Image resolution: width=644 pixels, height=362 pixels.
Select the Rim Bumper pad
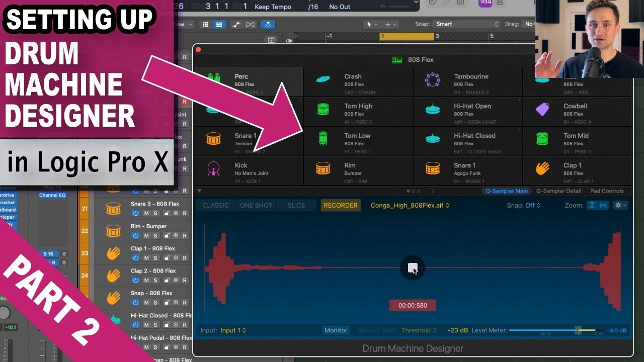coord(358,171)
